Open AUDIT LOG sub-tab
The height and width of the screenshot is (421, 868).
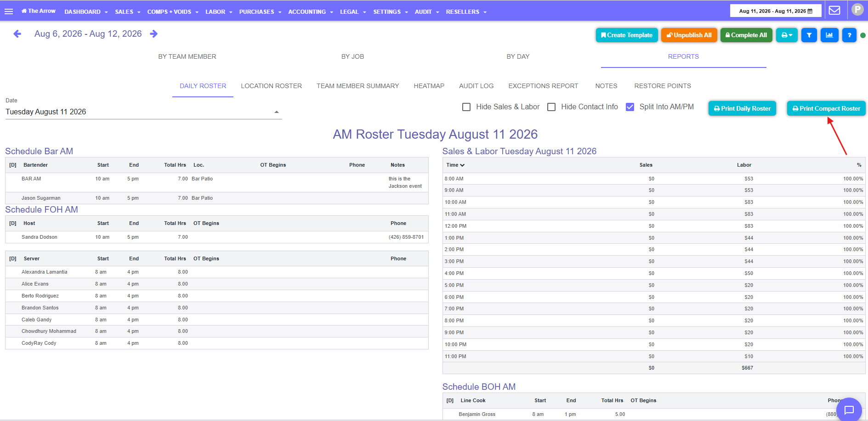[x=476, y=86]
